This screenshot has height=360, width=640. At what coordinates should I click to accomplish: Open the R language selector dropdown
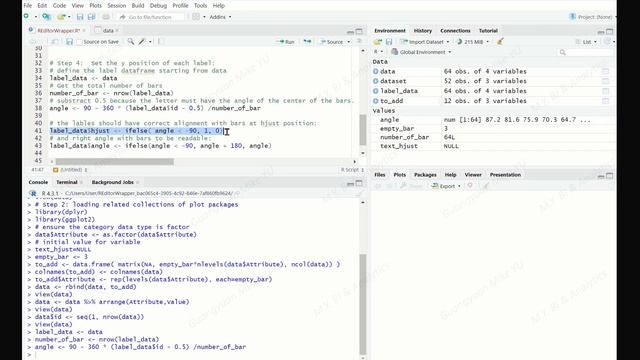(378, 52)
